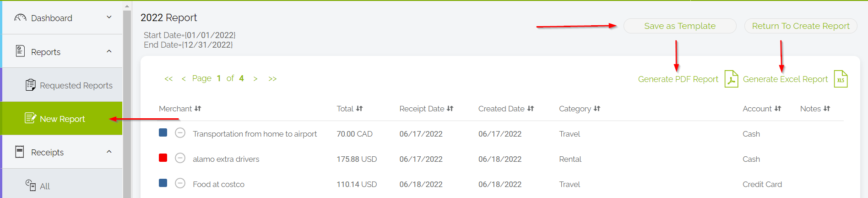This screenshot has height=198, width=868.
Task: Click the Requested Reports clipboard icon
Action: coord(30,85)
